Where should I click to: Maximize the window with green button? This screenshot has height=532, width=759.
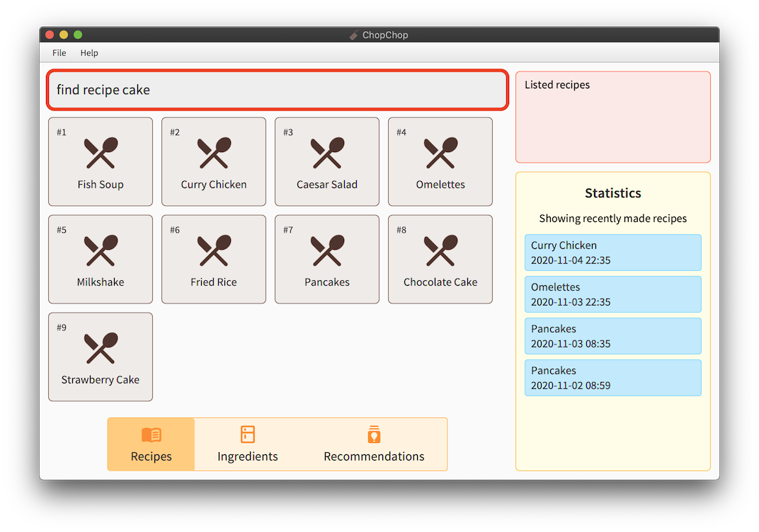(x=78, y=35)
